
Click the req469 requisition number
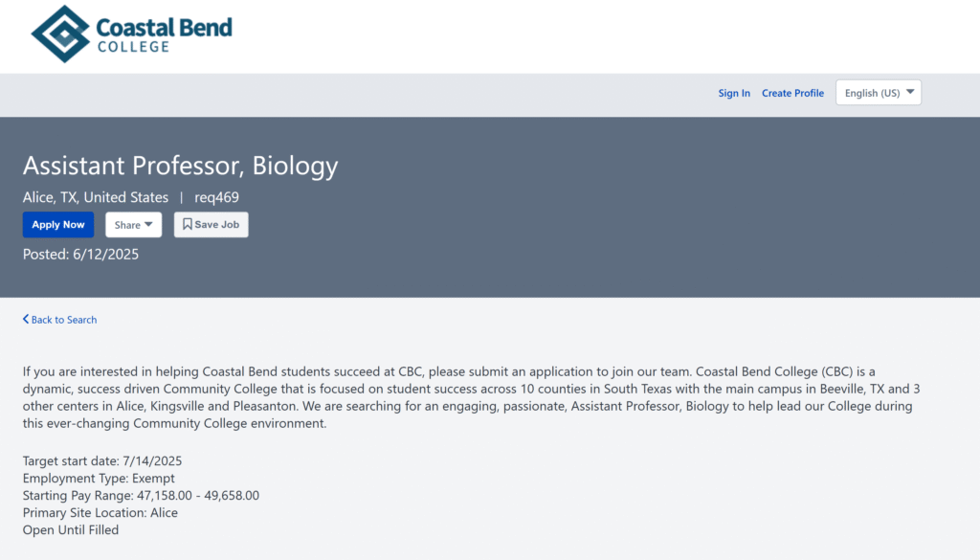pyautogui.click(x=216, y=198)
